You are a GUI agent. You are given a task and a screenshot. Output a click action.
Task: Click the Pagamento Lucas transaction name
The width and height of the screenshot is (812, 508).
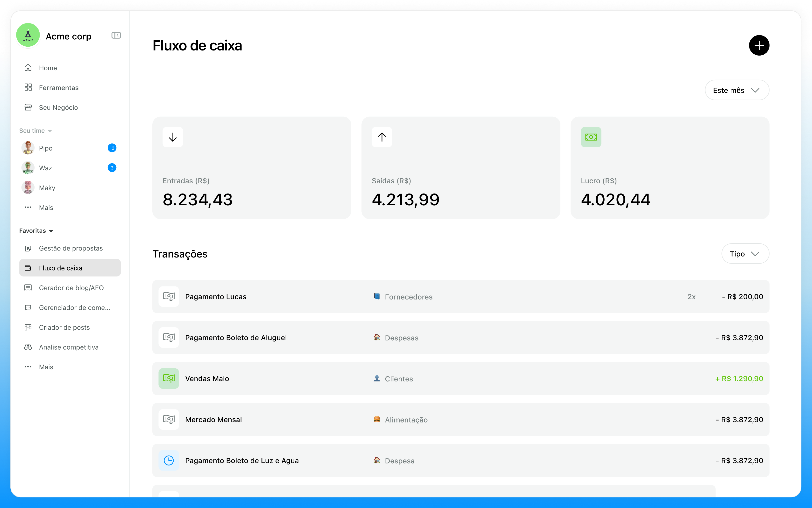pos(216,297)
